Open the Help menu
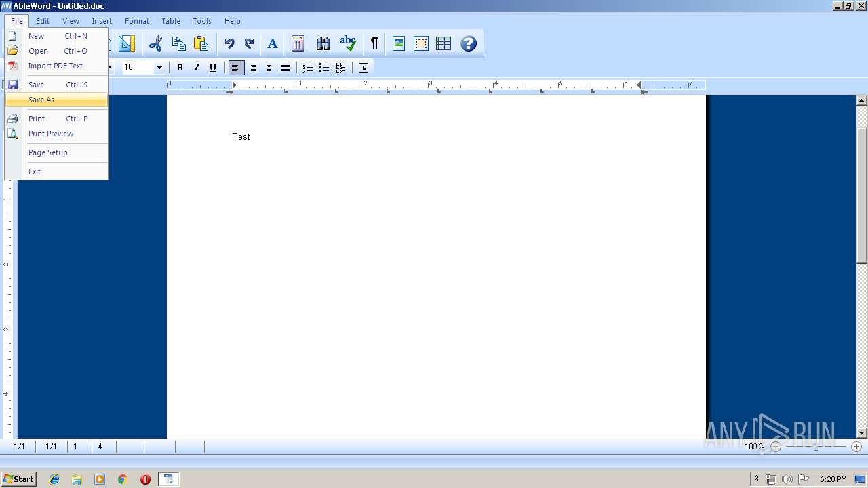The image size is (868, 488). tap(233, 21)
